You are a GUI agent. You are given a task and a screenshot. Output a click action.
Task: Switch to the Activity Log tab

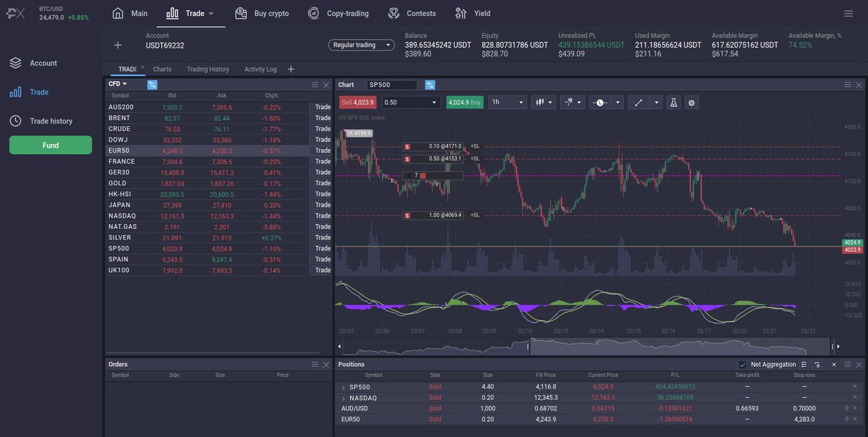click(260, 69)
